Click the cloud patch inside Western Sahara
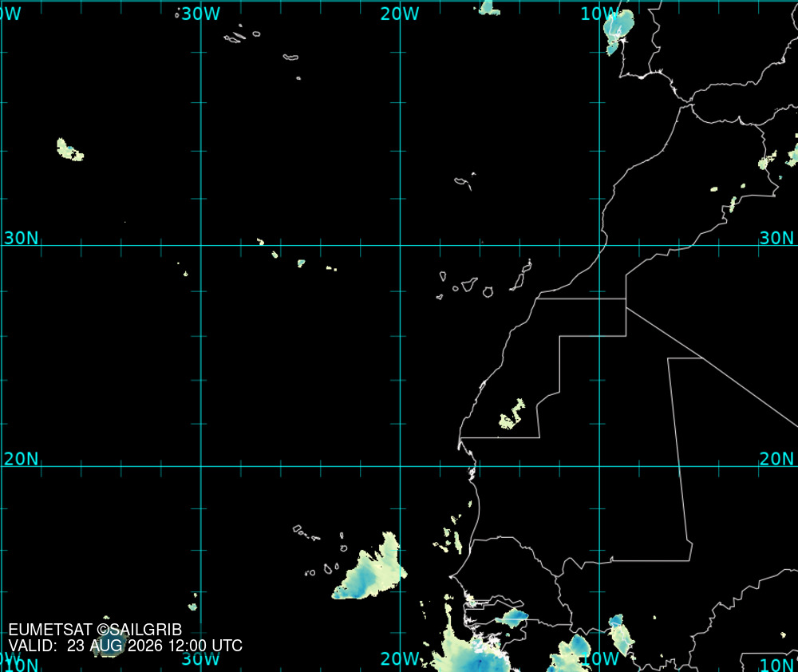The image size is (798, 672). tap(512, 414)
